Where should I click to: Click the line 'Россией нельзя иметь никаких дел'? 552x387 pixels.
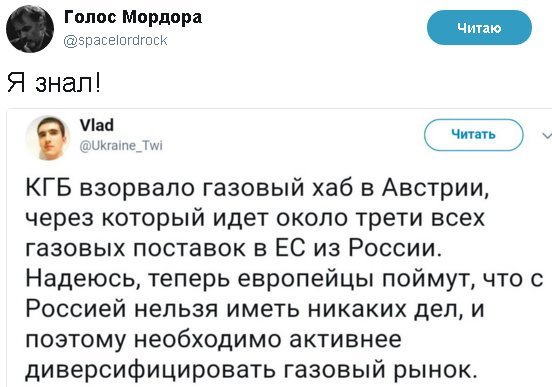(255, 309)
